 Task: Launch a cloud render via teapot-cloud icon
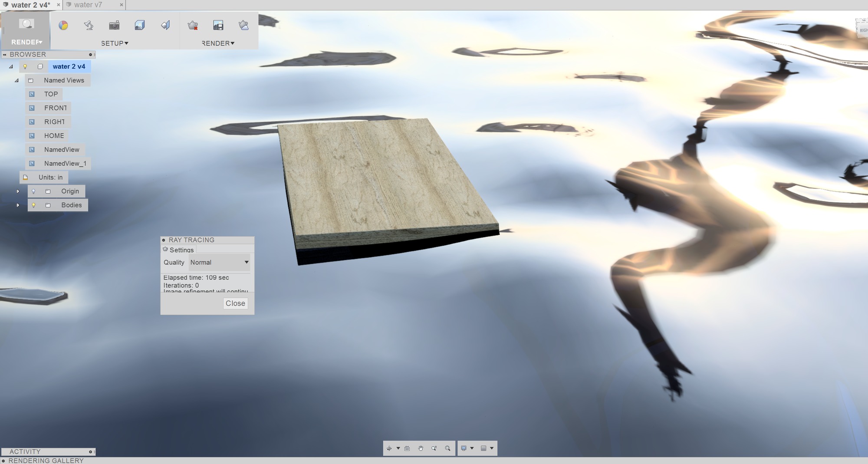pos(243,25)
